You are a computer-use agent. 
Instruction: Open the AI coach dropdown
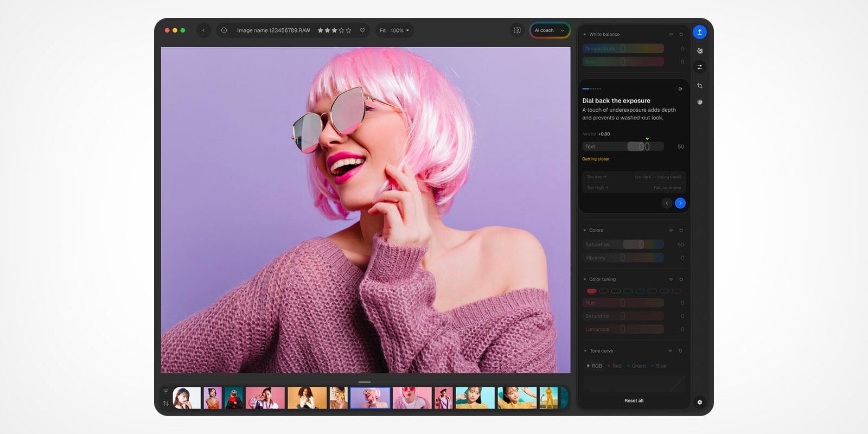[550, 30]
